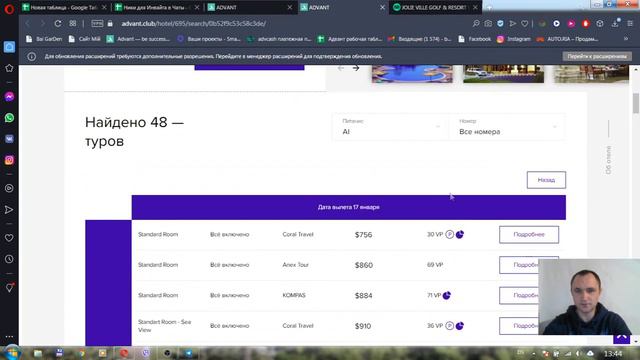Open the Facebook bookmark
This screenshot has width=640, height=360.
point(475,39)
